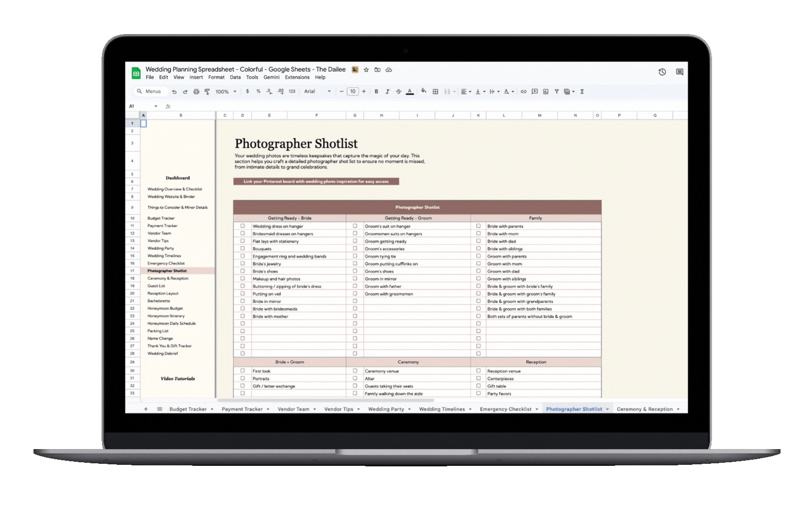Toggle bold formatting
Image resolution: width=812 pixels, height=508 pixels.
click(x=376, y=92)
